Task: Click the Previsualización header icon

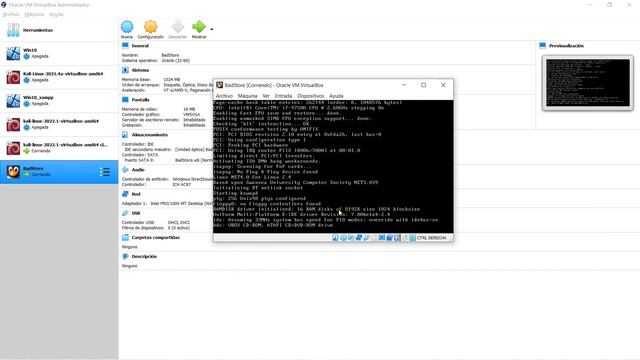Action: [x=543, y=45]
